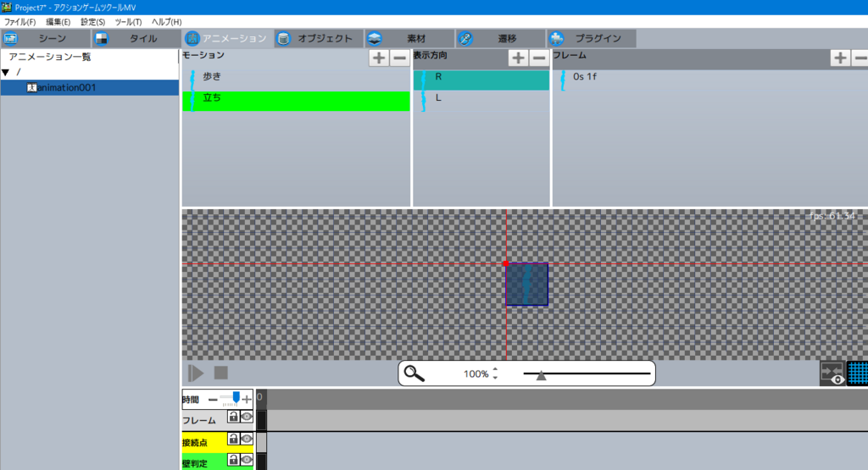The height and width of the screenshot is (470, 868).
Task: Click the magnifier zoom icon
Action: tap(414, 373)
